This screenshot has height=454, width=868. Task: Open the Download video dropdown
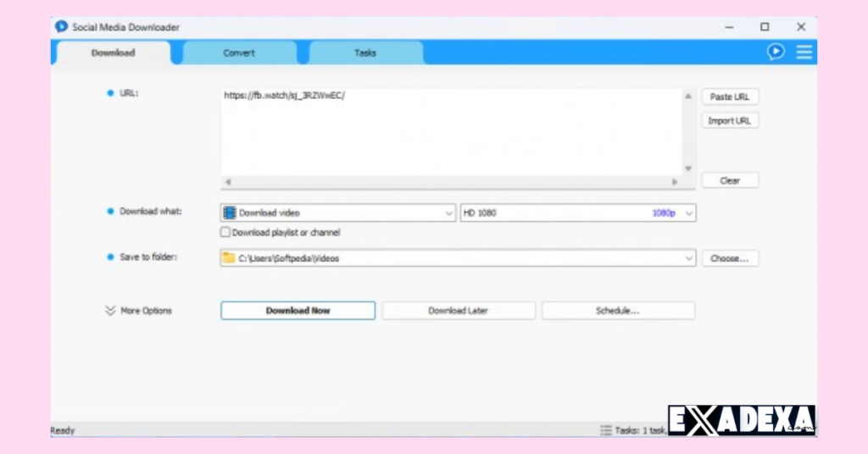(337, 213)
